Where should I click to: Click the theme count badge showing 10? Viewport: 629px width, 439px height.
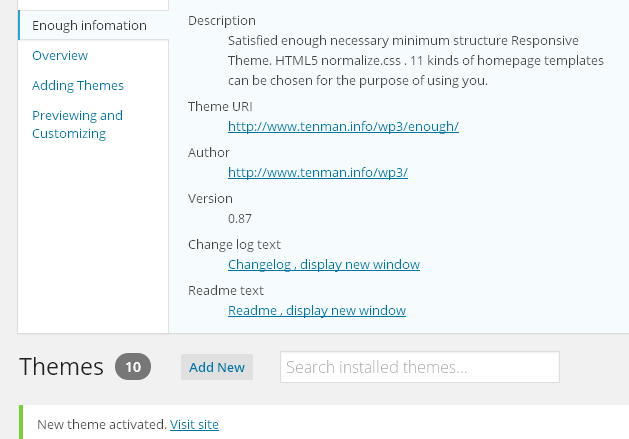(133, 366)
